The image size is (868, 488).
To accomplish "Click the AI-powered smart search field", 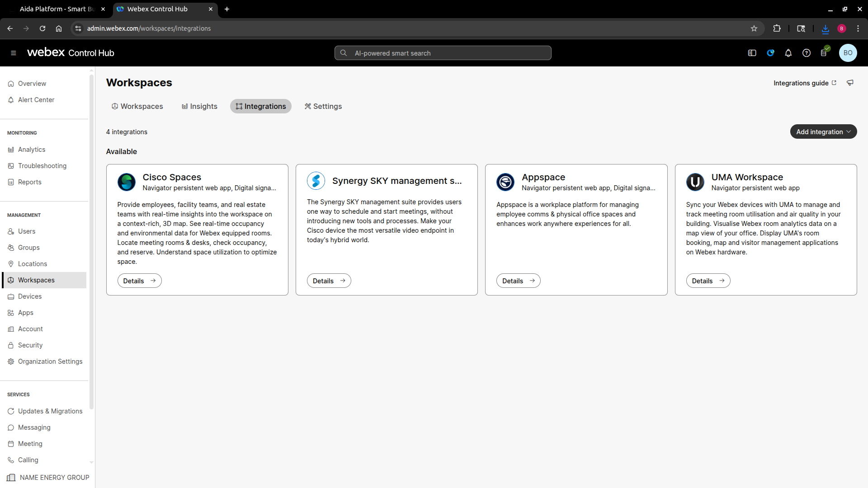I will point(442,53).
